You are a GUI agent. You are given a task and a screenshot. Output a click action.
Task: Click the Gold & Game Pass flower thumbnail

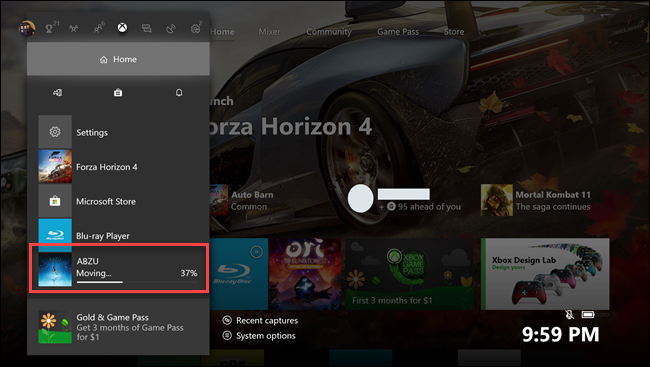[55, 327]
